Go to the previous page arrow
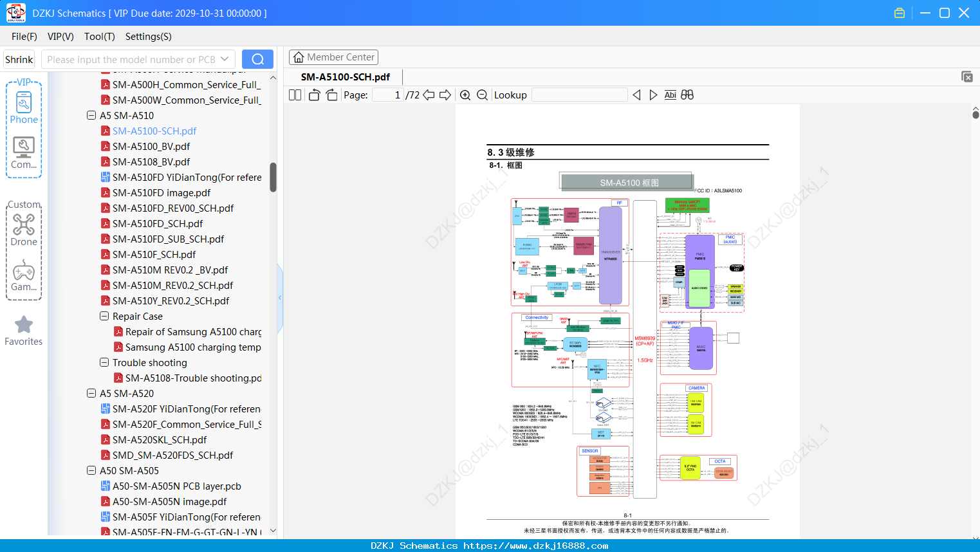This screenshot has height=552, width=980. click(429, 95)
